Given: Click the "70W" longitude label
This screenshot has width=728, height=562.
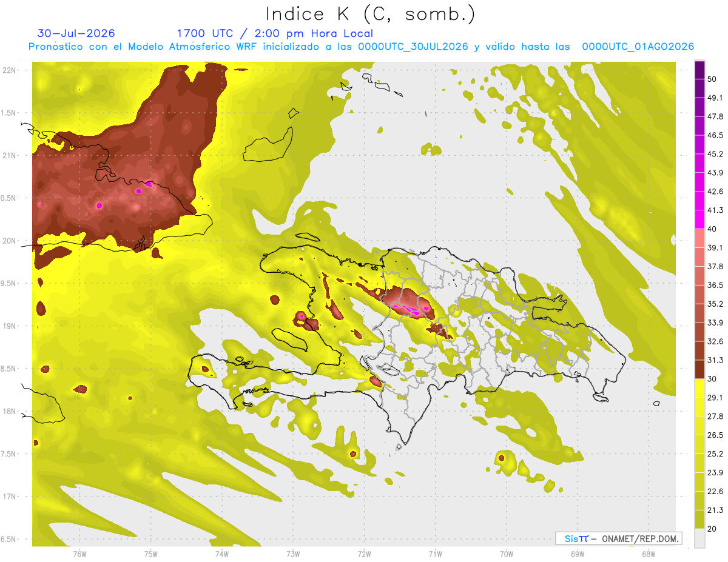Looking at the screenshot, I should click(507, 554).
